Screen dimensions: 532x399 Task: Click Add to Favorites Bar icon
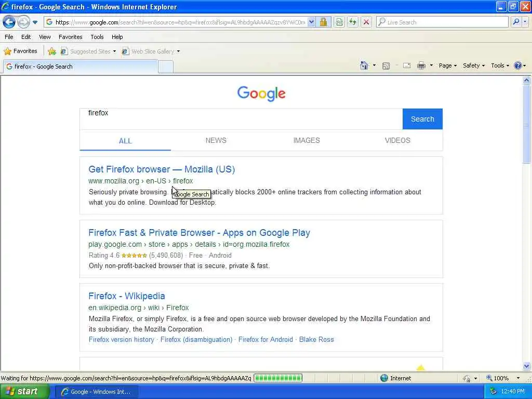pyautogui.click(x=52, y=51)
